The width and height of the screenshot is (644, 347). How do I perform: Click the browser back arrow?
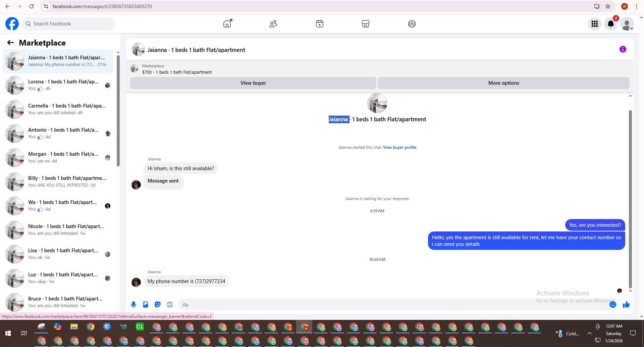point(7,6)
